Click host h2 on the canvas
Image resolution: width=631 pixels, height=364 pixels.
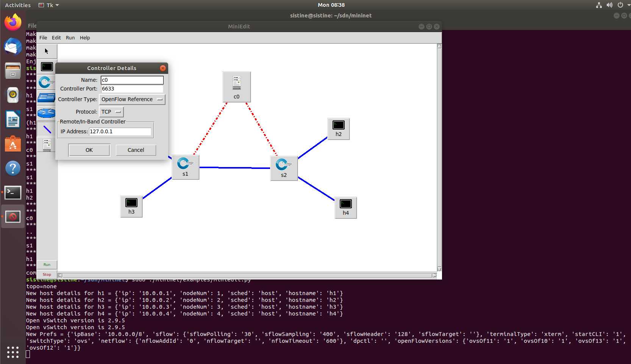click(338, 129)
